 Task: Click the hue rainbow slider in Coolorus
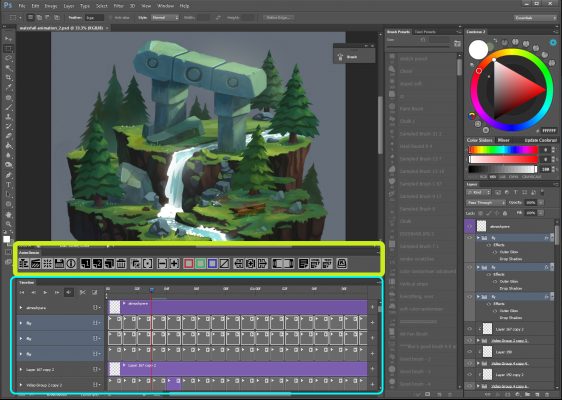(503, 150)
